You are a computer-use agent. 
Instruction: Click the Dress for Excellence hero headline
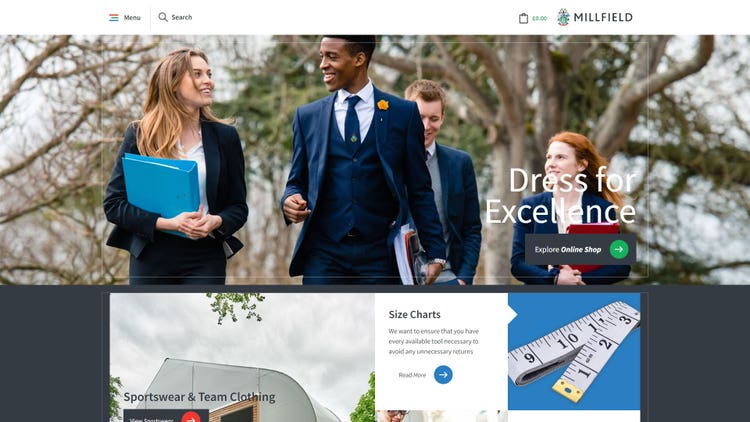tap(561, 195)
